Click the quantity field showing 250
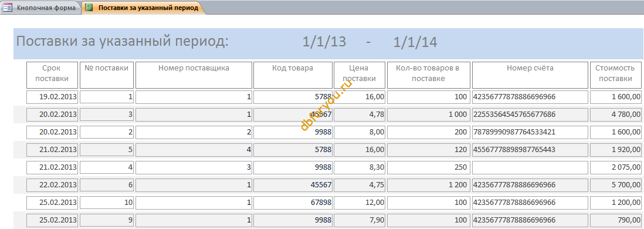The height and width of the screenshot is (229, 644). click(x=429, y=167)
